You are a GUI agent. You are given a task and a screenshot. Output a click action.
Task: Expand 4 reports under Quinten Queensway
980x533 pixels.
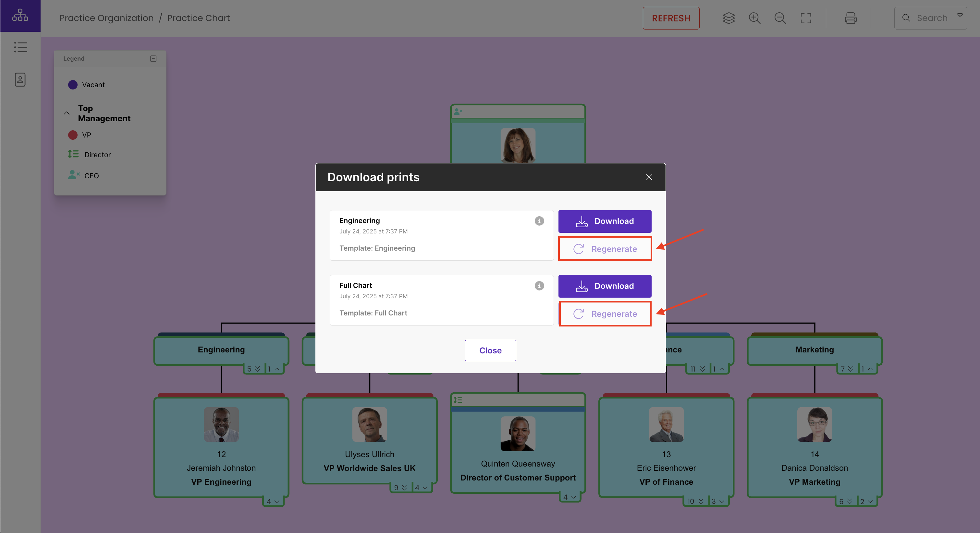570,497
